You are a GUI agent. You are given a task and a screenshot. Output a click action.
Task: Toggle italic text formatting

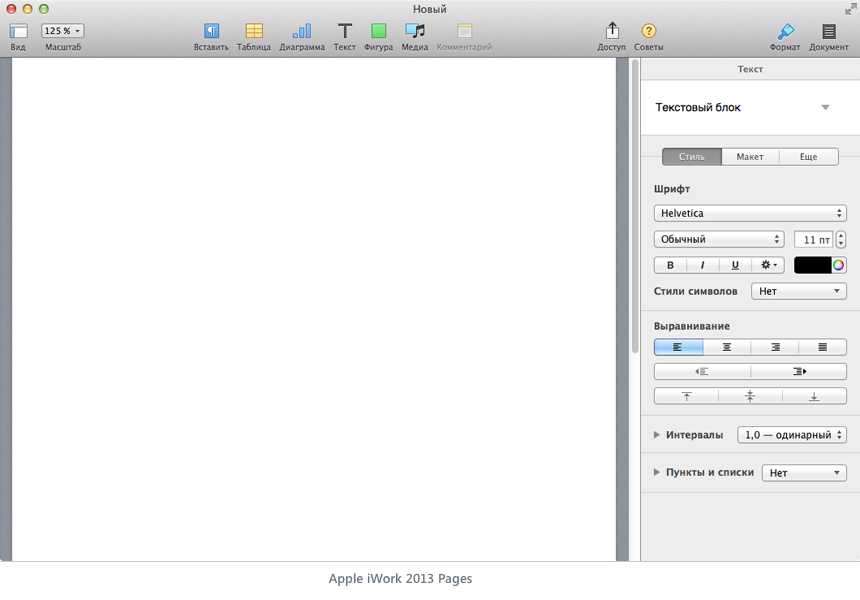coord(702,265)
